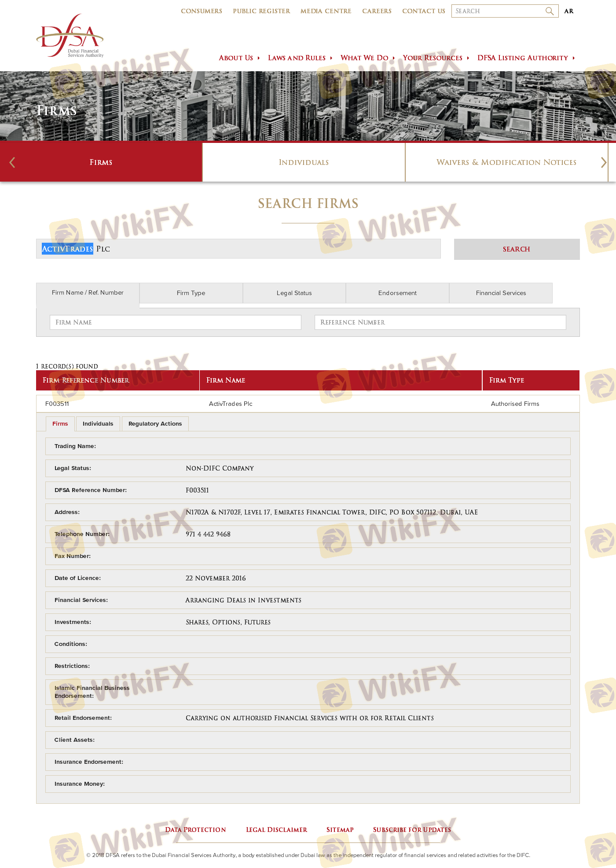Open Contact Us page

coord(424,11)
